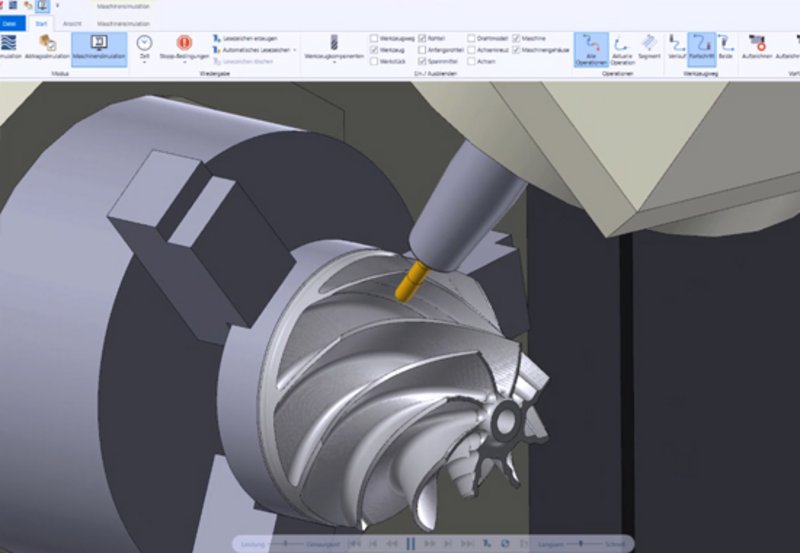Pause the simulation playback
This screenshot has width=800, height=553.
(411, 544)
